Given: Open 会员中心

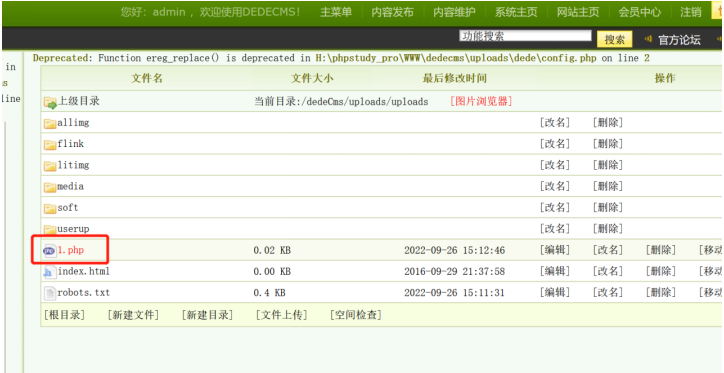Looking at the screenshot, I should tap(640, 12).
